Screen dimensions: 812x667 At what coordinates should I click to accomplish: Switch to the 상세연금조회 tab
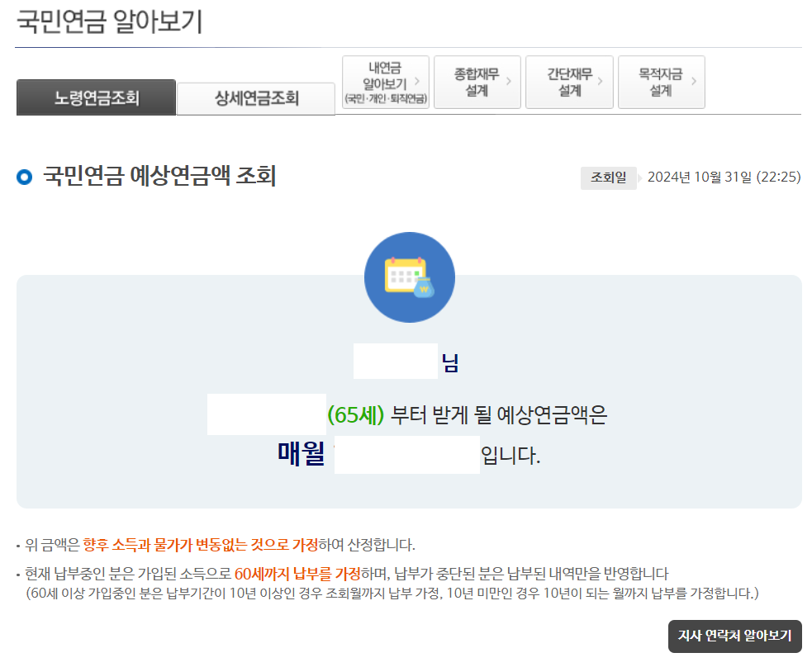click(x=255, y=97)
